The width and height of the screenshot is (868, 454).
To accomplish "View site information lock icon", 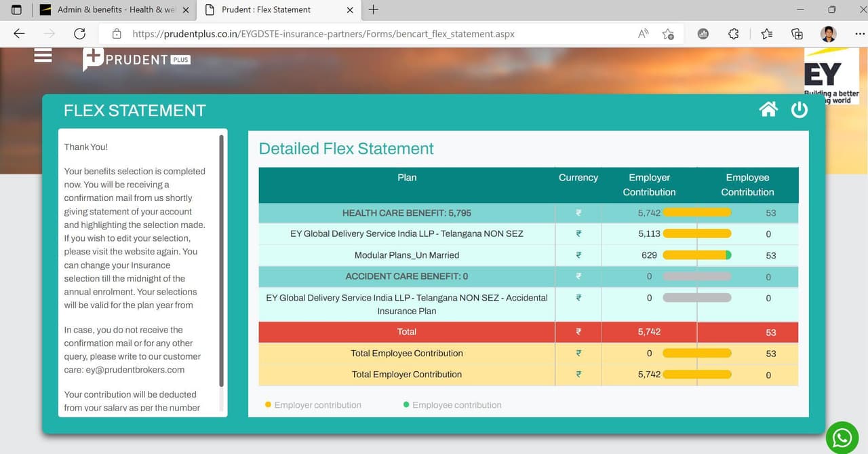I will tap(117, 33).
